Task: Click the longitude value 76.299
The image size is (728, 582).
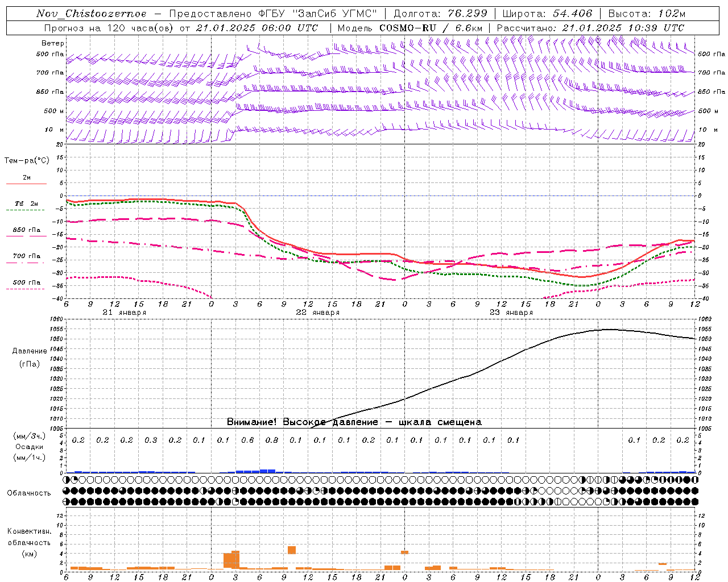Action: click(469, 14)
